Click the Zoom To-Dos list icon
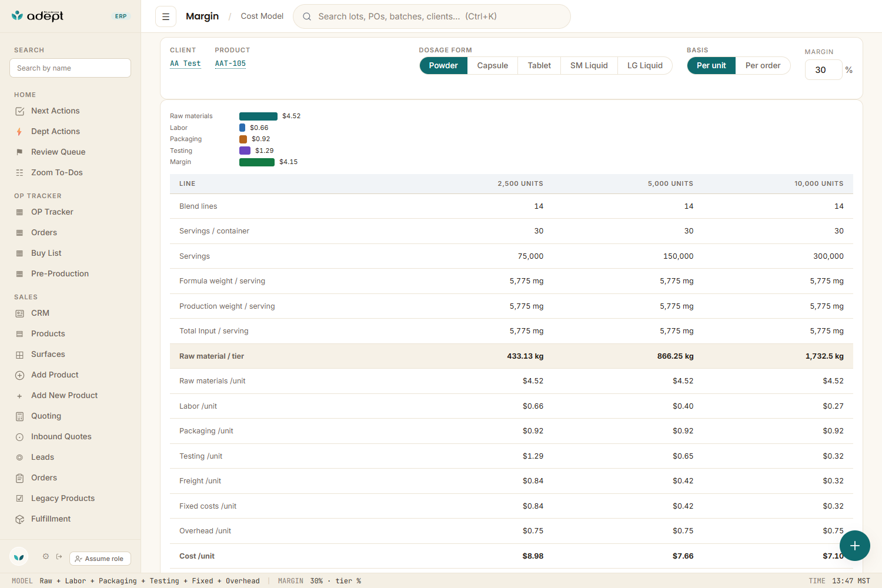The width and height of the screenshot is (882, 588). (19, 173)
